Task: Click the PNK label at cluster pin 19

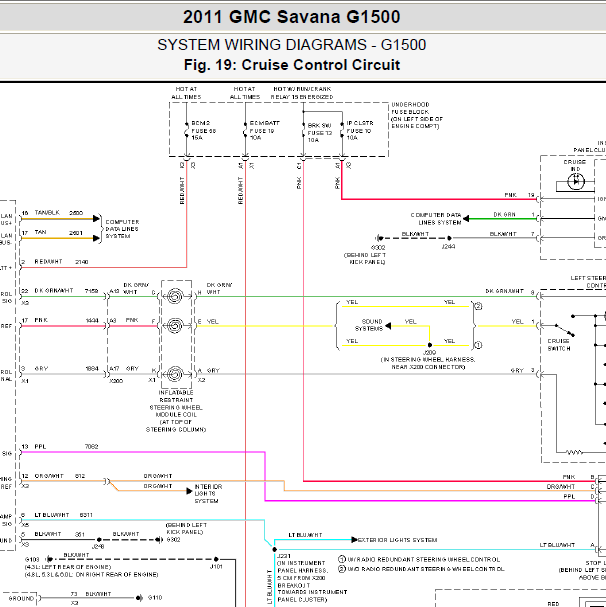Action: point(510,195)
